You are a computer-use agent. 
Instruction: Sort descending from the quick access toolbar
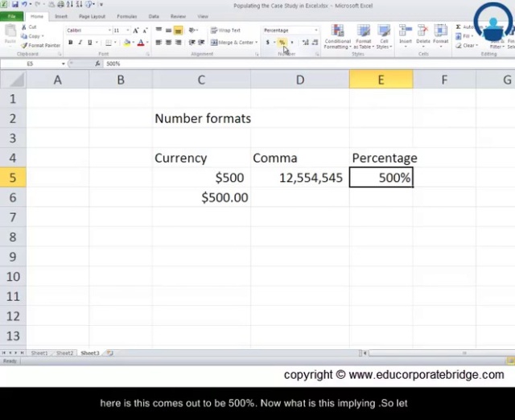point(79,5)
